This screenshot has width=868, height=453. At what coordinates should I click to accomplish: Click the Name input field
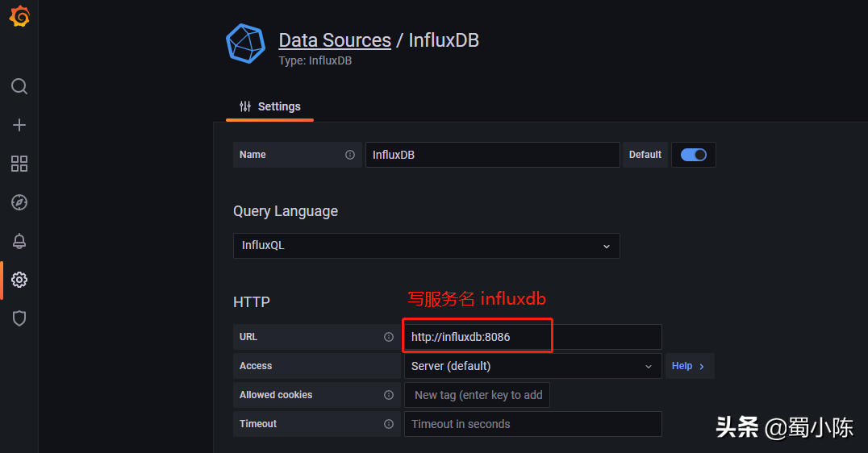(493, 155)
